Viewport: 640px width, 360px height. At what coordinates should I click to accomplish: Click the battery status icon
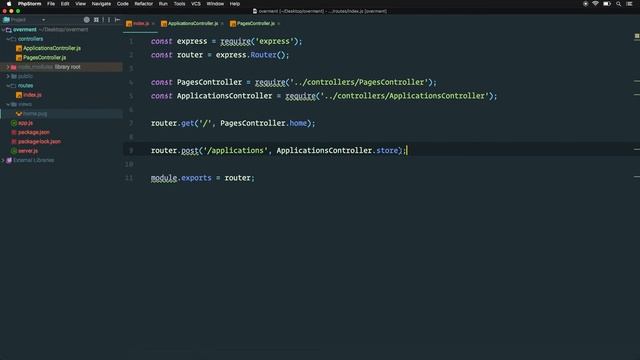607,4
